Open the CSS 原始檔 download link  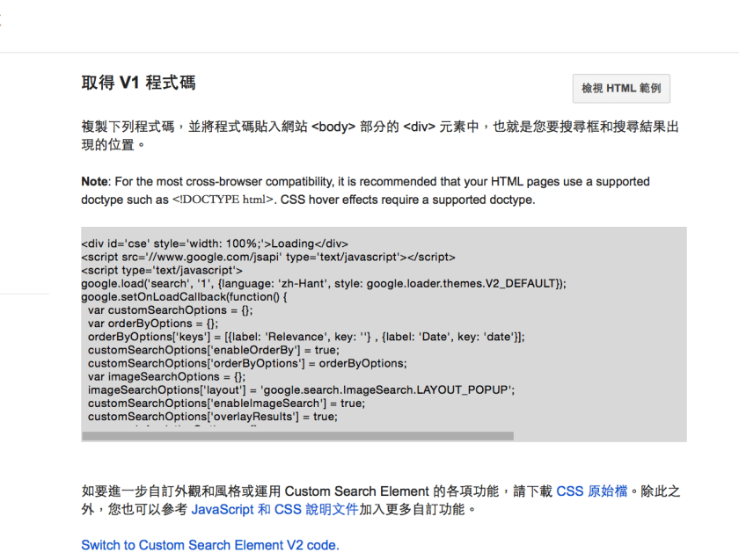(592, 491)
